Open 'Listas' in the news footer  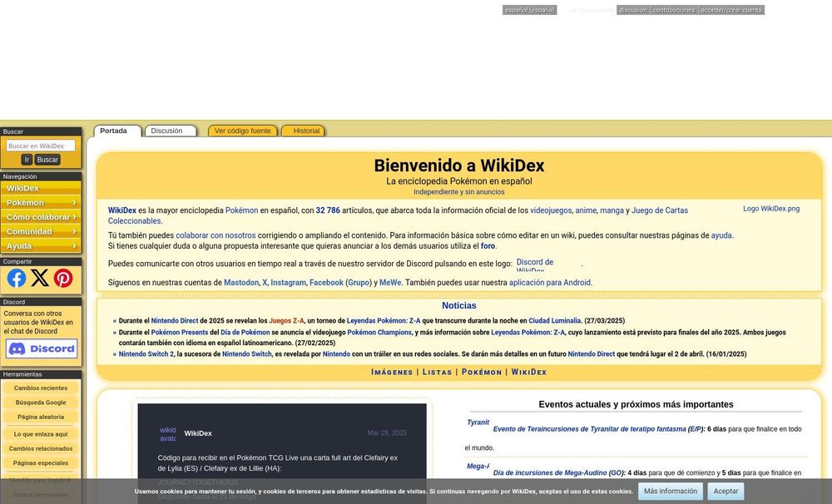[438, 372]
